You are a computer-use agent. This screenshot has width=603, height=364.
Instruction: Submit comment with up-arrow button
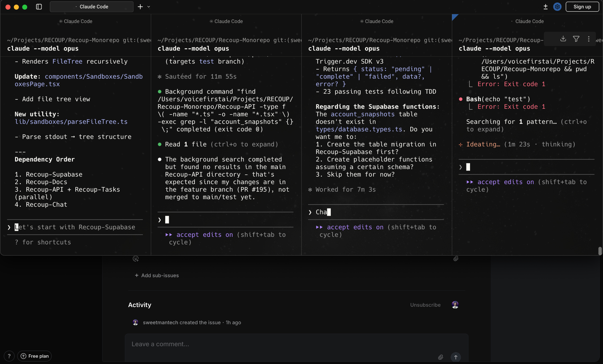pos(456,357)
